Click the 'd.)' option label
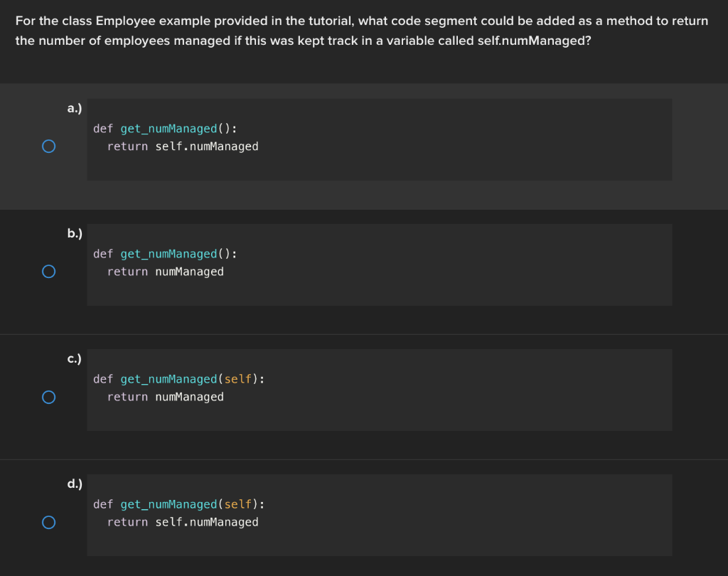728x576 pixels. pos(74,484)
